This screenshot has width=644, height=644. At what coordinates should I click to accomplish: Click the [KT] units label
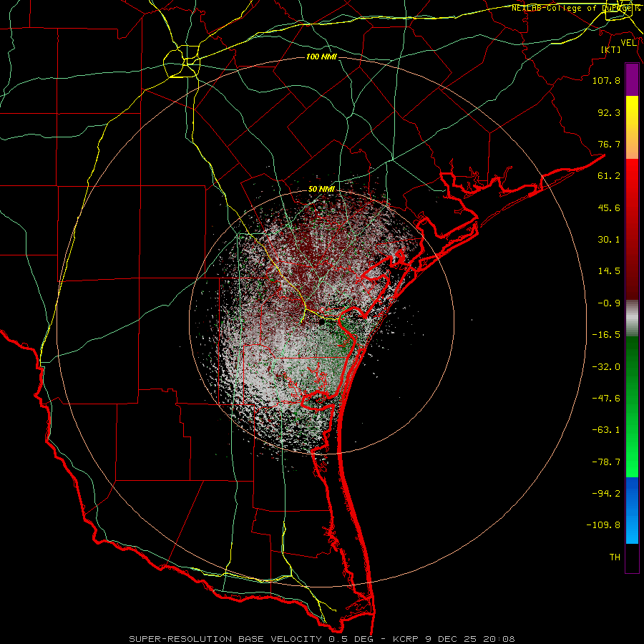click(x=611, y=49)
